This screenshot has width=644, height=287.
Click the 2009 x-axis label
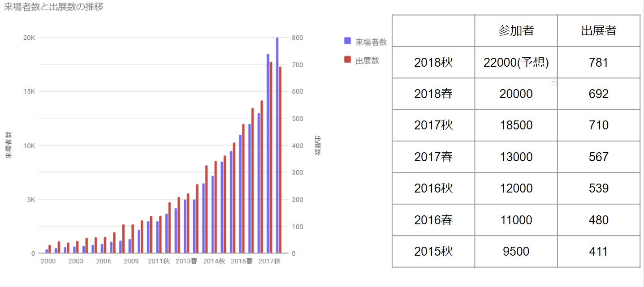click(131, 261)
